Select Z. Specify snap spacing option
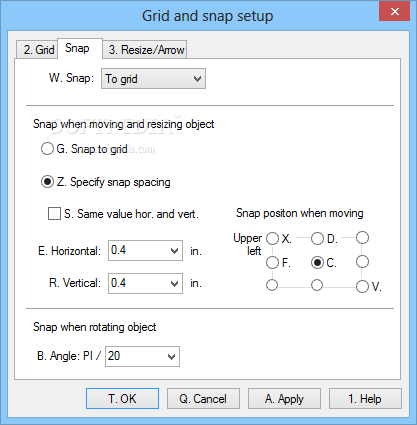The image size is (417, 425). pyautogui.click(x=47, y=182)
